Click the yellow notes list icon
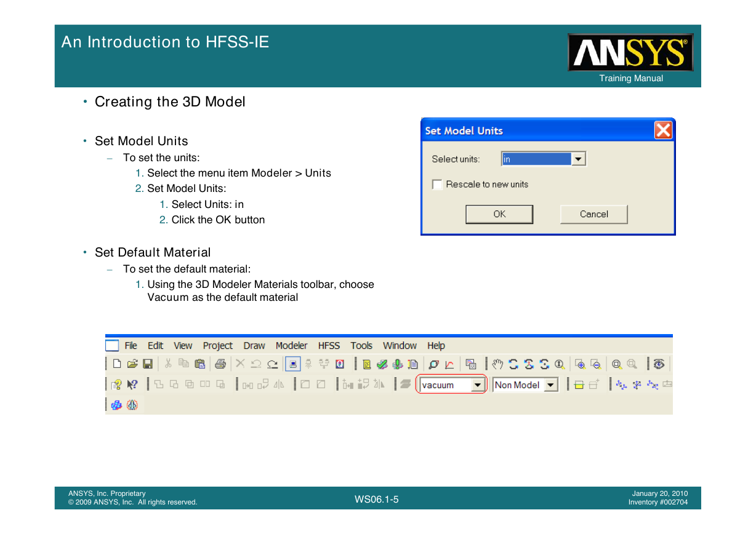The image size is (756, 534). click(x=367, y=364)
